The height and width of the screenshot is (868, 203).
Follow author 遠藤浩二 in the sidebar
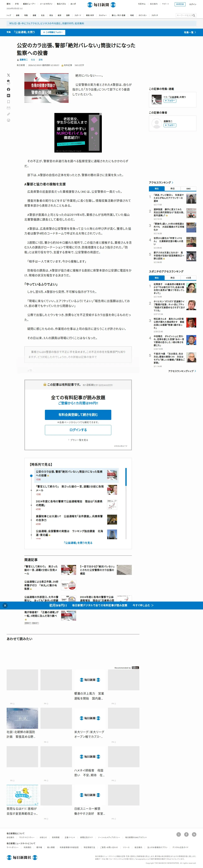coord(170,125)
